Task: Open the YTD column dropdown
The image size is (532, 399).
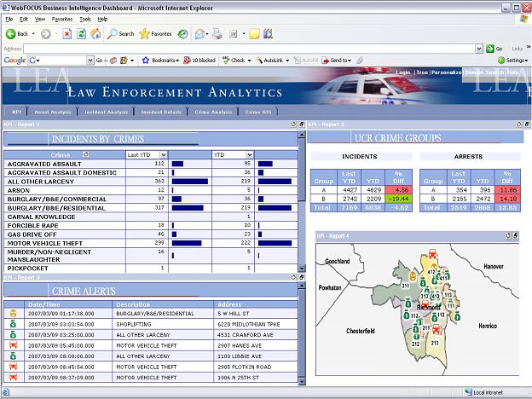Action: (249, 154)
